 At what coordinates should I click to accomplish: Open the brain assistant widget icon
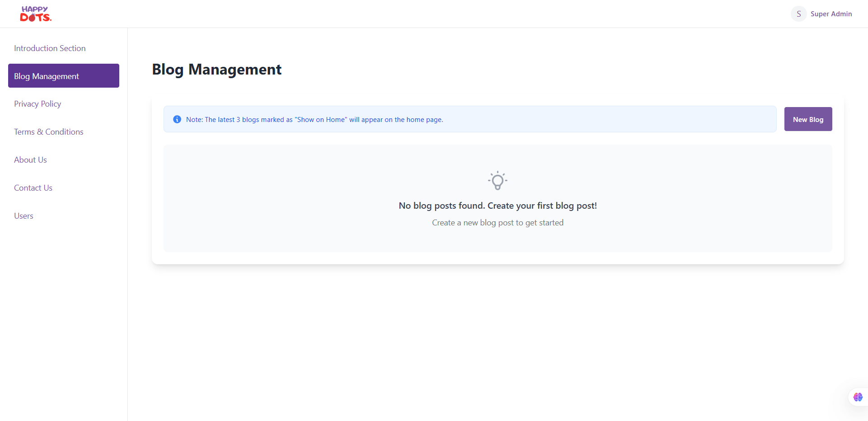point(858,397)
